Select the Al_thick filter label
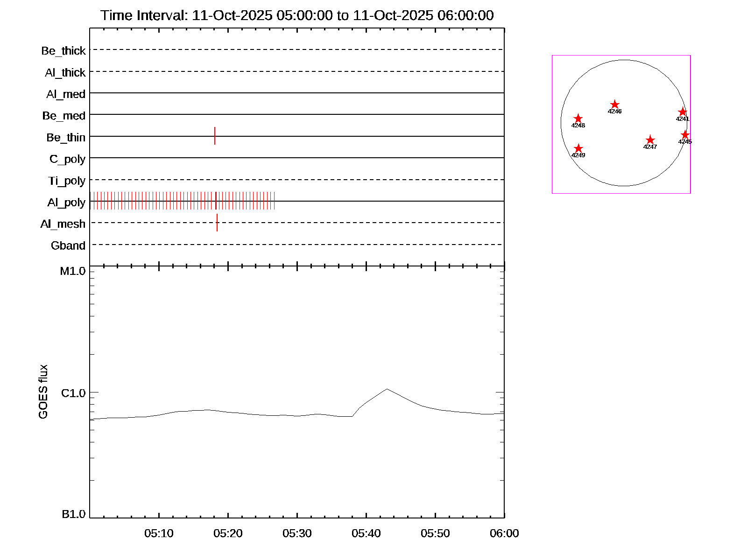 (65, 72)
